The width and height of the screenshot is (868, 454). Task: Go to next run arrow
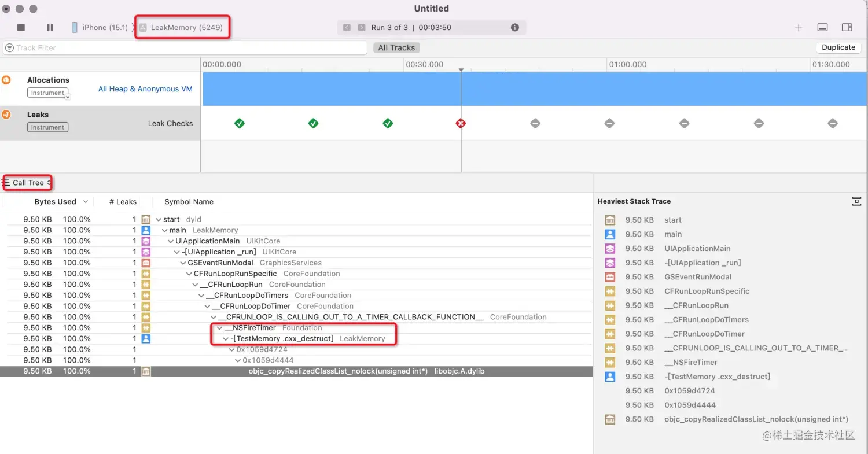click(362, 28)
